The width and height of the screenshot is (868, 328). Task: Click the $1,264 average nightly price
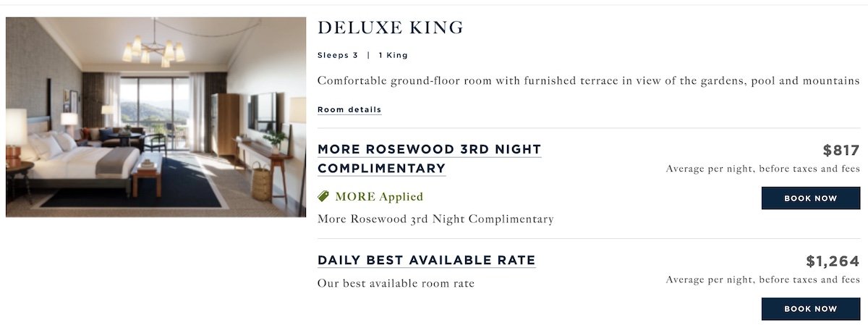833,261
